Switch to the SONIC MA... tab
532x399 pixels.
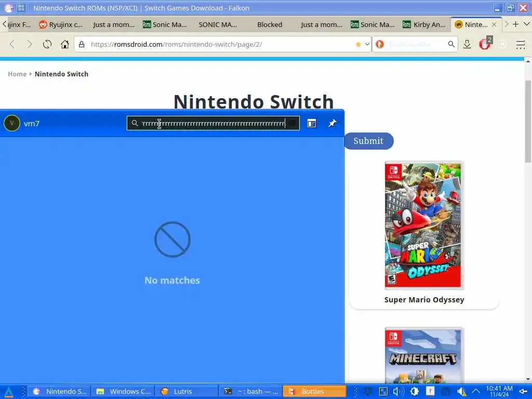[x=218, y=24]
